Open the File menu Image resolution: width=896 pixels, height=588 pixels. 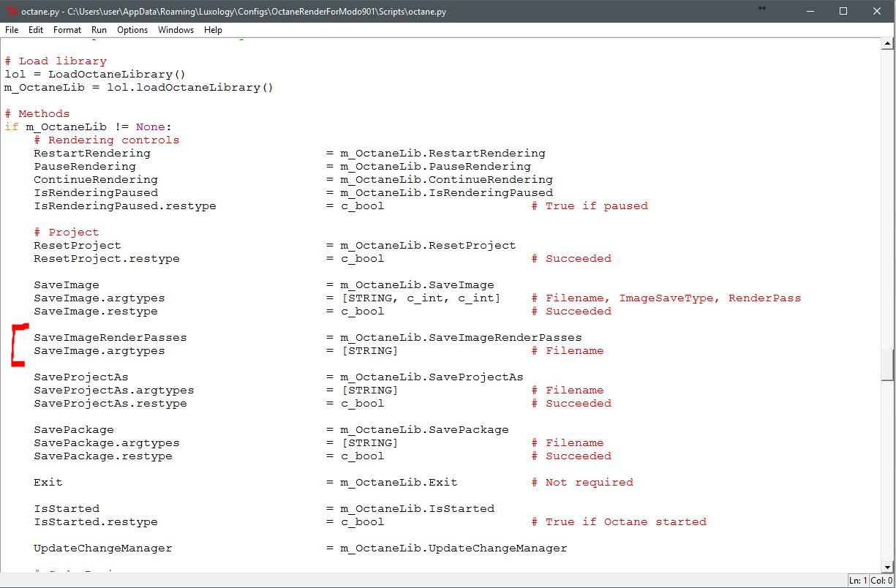point(12,30)
